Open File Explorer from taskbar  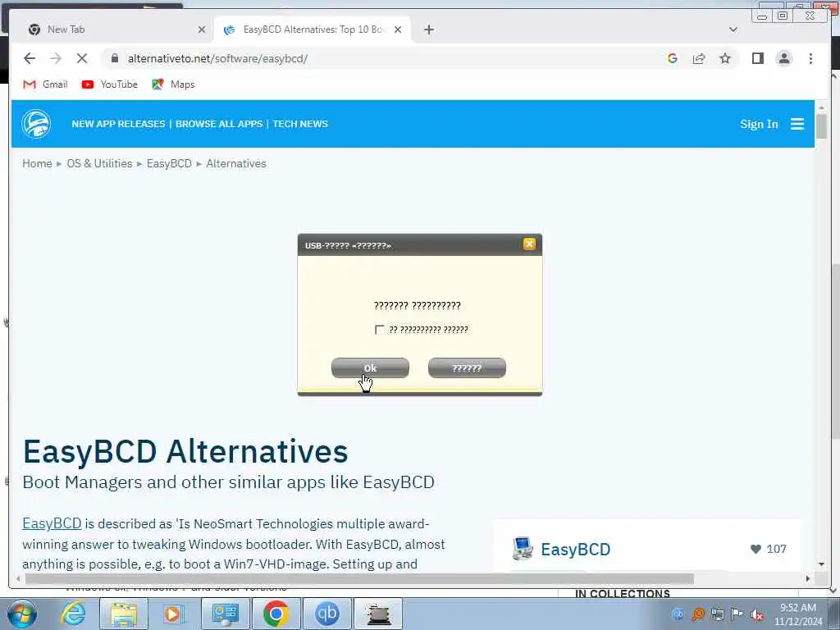click(124, 614)
